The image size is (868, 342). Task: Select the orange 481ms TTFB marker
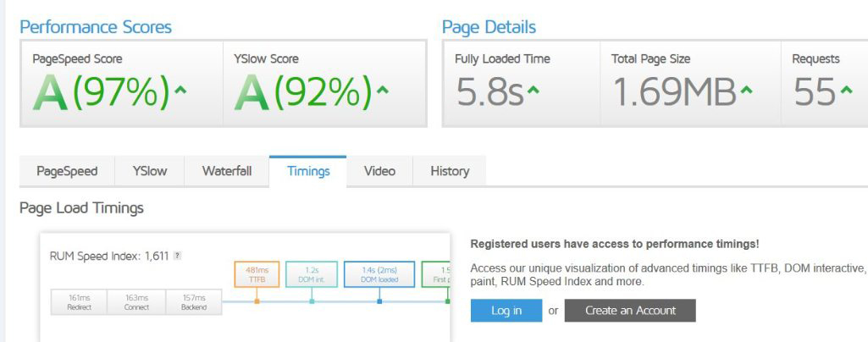coord(257,274)
